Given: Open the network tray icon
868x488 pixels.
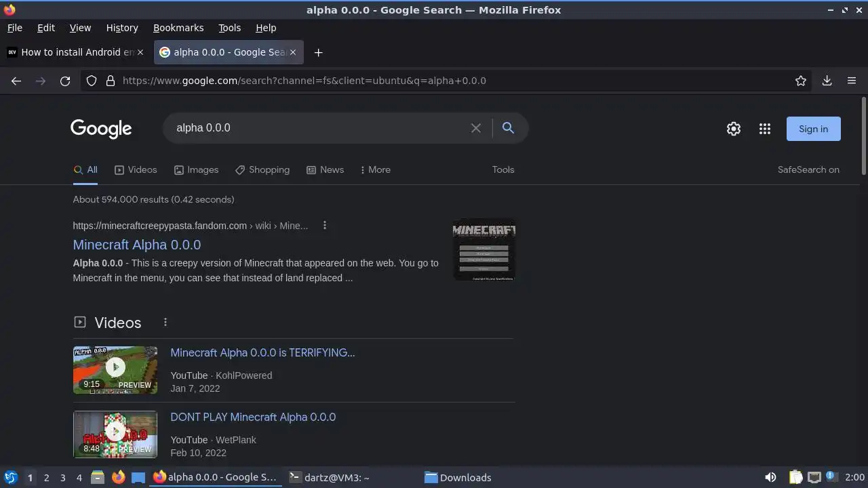Looking at the screenshot, I should (x=814, y=477).
